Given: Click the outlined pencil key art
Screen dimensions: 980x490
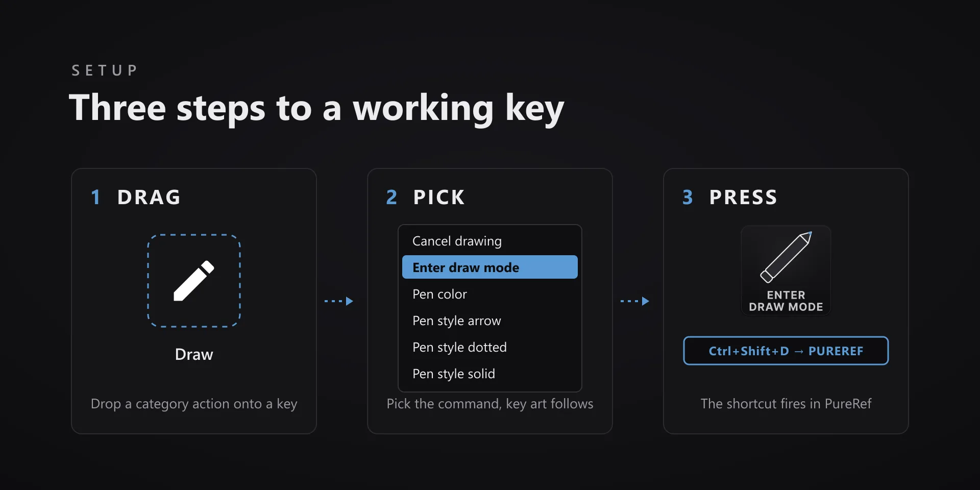Looking at the screenshot, I should (786, 257).
